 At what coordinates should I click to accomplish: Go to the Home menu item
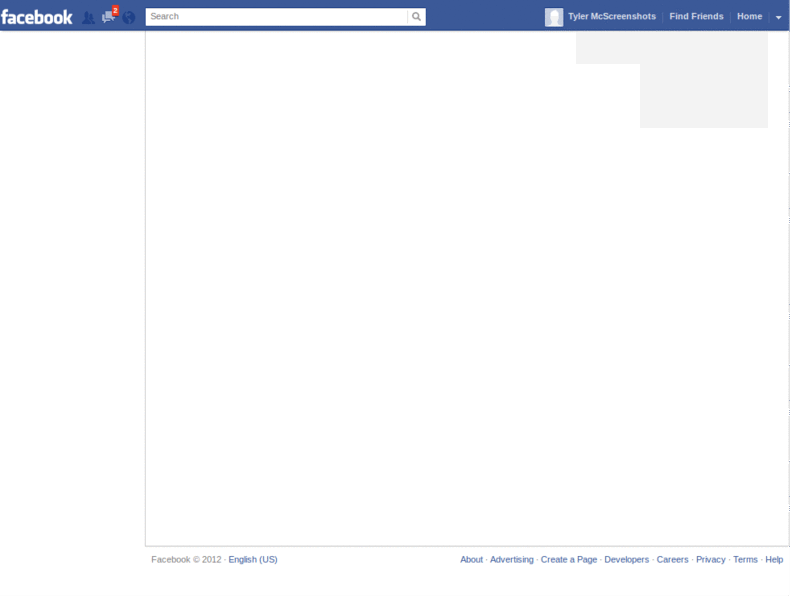[x=747, y=16]
